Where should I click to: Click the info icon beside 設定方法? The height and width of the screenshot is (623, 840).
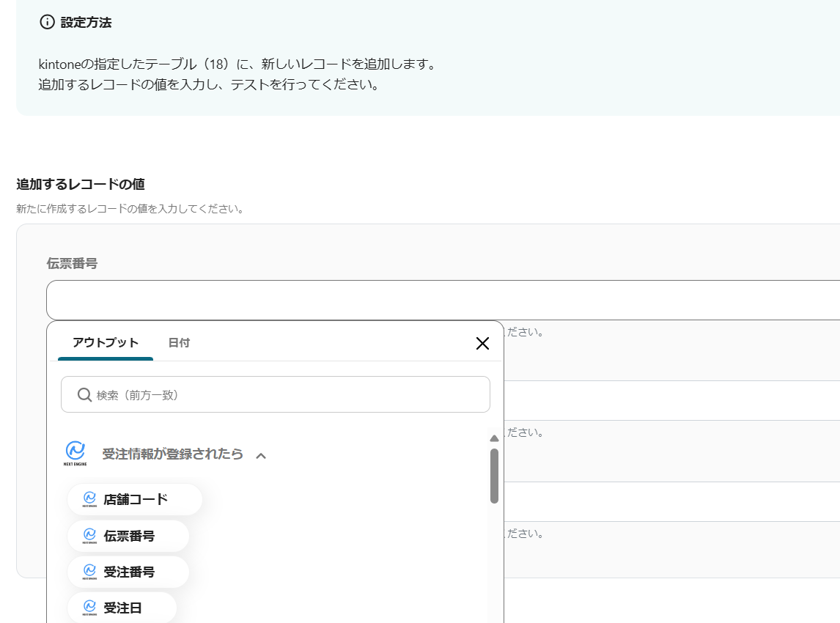click(x=47, y=22)
